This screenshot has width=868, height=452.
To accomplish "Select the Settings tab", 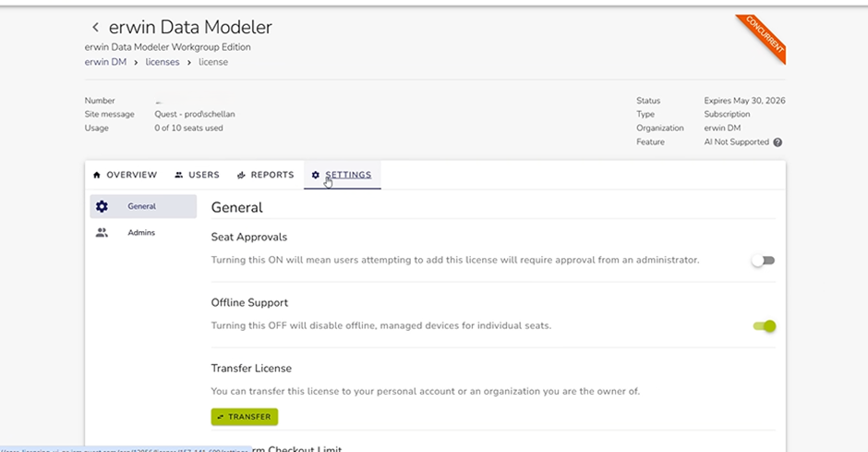I will click(x=342, y=175).
